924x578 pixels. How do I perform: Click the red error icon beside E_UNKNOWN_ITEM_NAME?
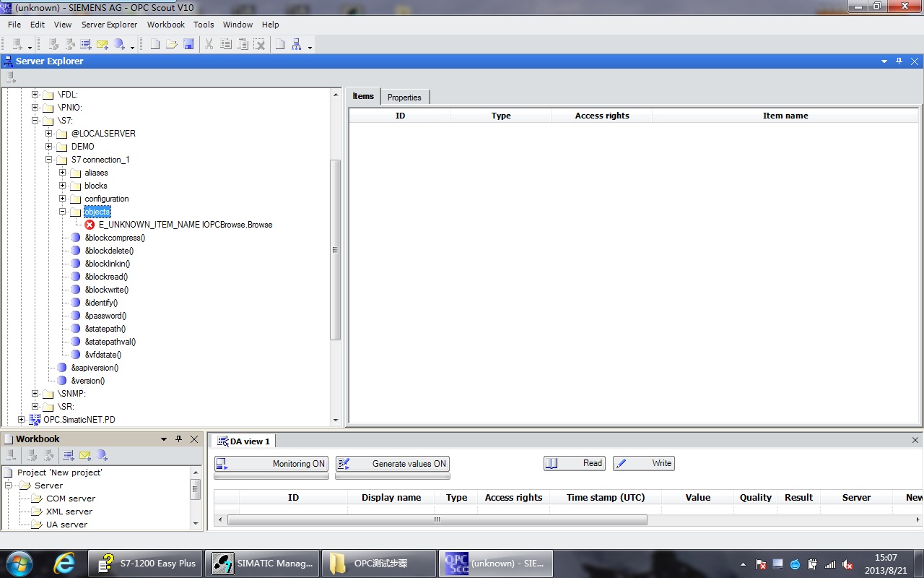(x=90, y=225)
